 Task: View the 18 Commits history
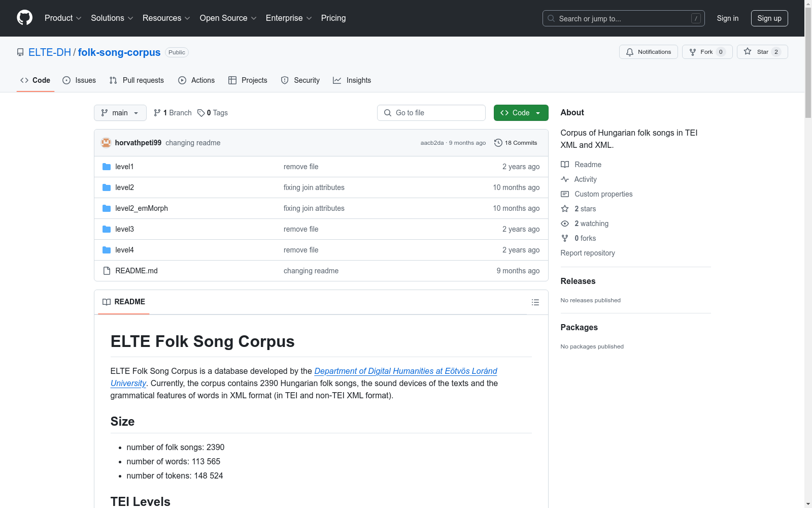click(516, 143)
